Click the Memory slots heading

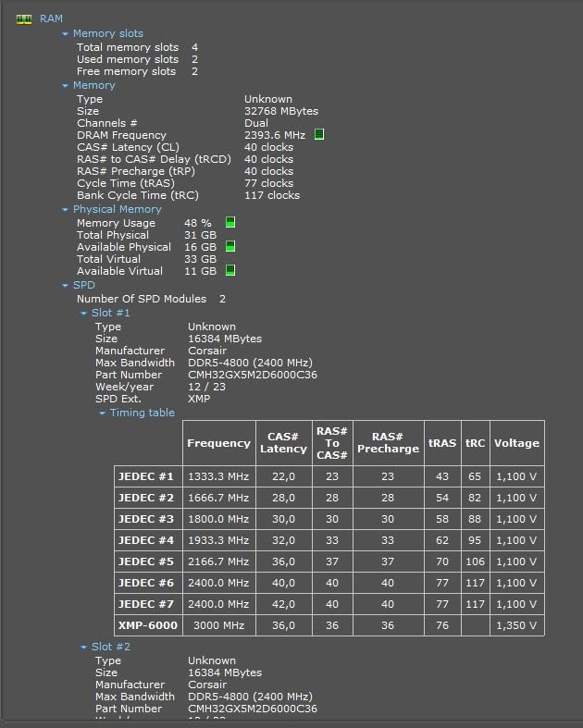click(x=108, y=33)
